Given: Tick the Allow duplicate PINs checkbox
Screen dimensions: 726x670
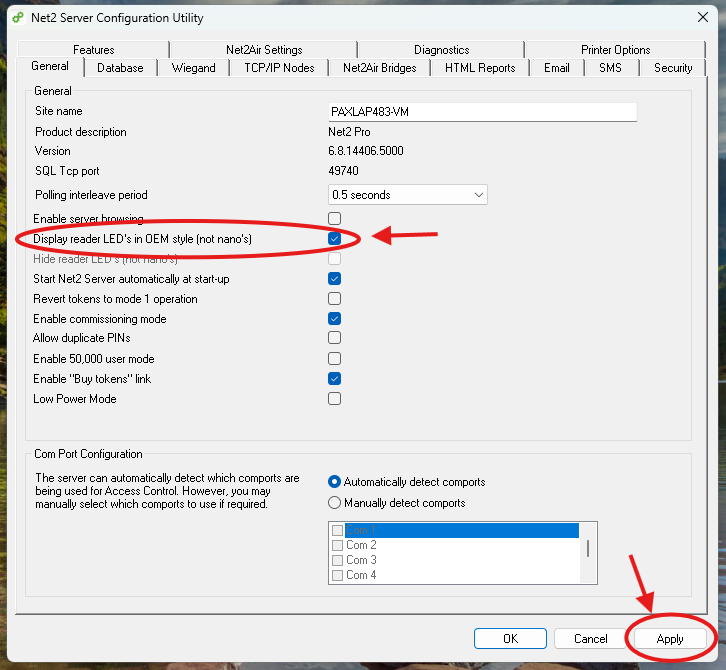Looking at the screenshot, I should (334, 338).
